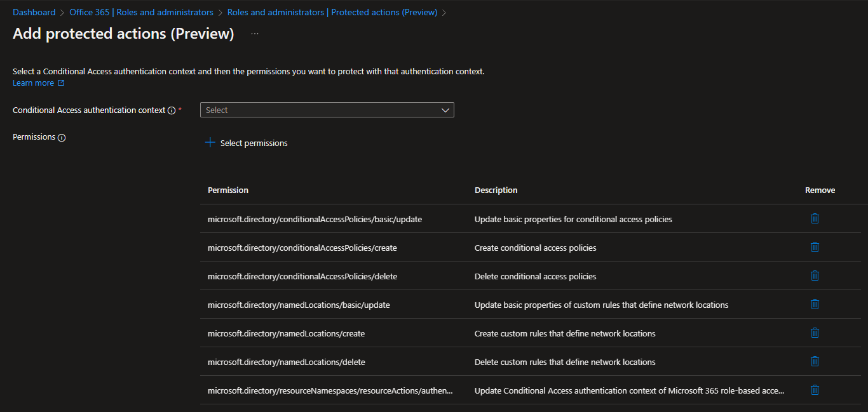Click the Remove column header
Viewport: 868px width, 412px height.
coord(820,190)
